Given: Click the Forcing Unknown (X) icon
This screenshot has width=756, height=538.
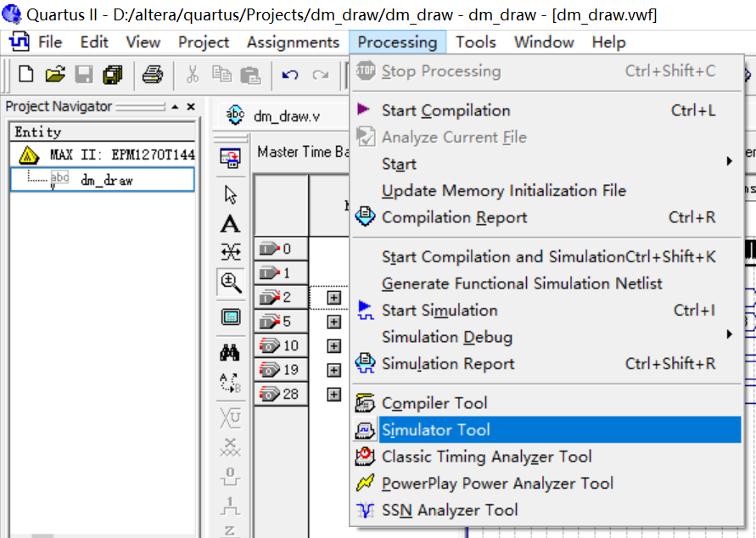Looking at the screenshot, I should click(231, 447).
